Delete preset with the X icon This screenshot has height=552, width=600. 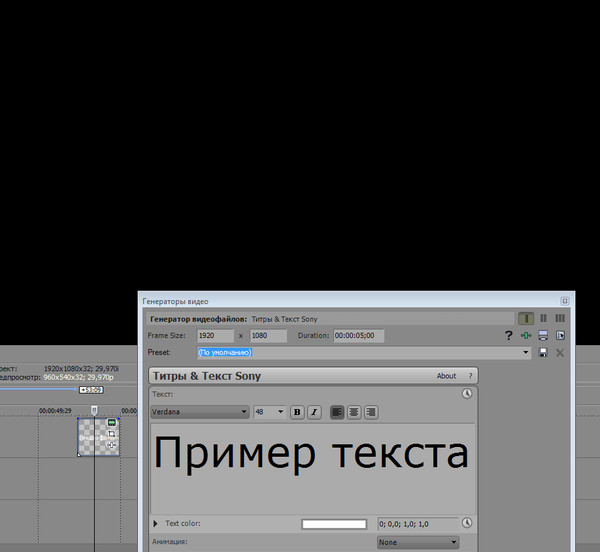pos(560,353)
